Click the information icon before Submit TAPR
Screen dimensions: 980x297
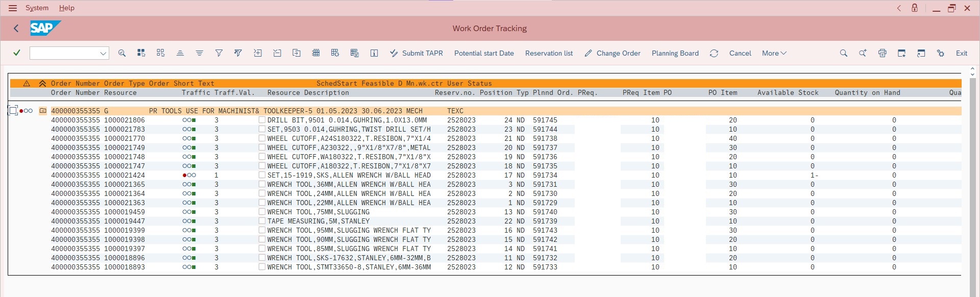[374, 53]
